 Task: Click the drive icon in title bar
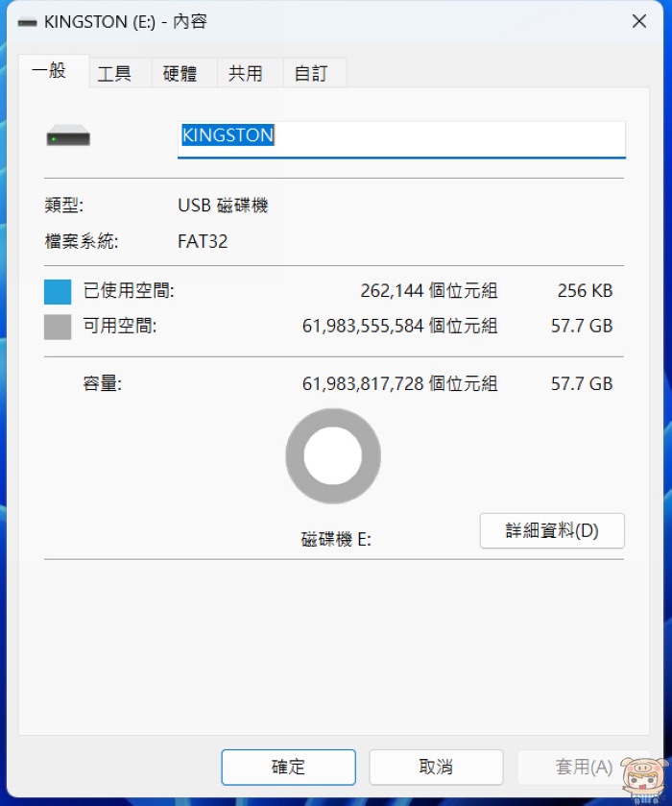click(x=27, y=22)
